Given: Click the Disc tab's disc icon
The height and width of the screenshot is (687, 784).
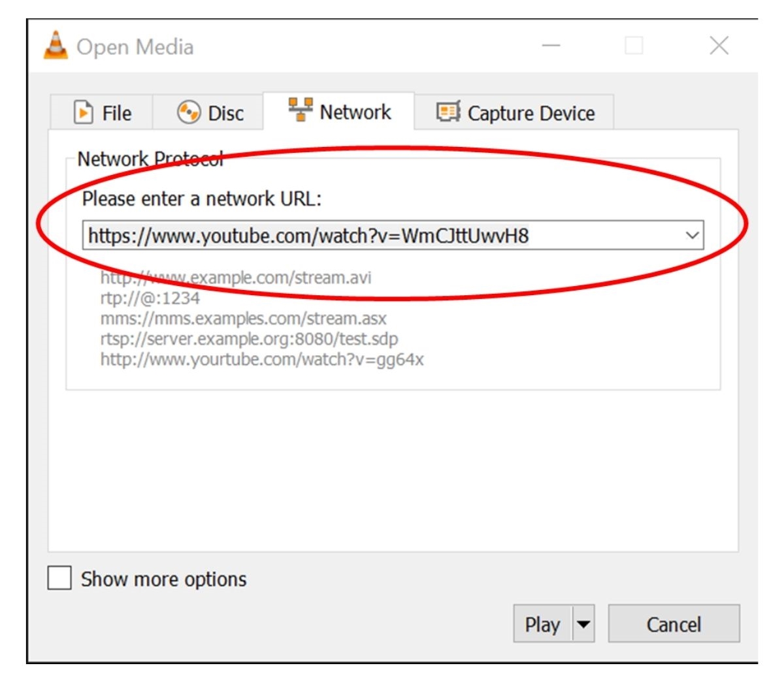Looking at the screenshot, I should [189, 112].
